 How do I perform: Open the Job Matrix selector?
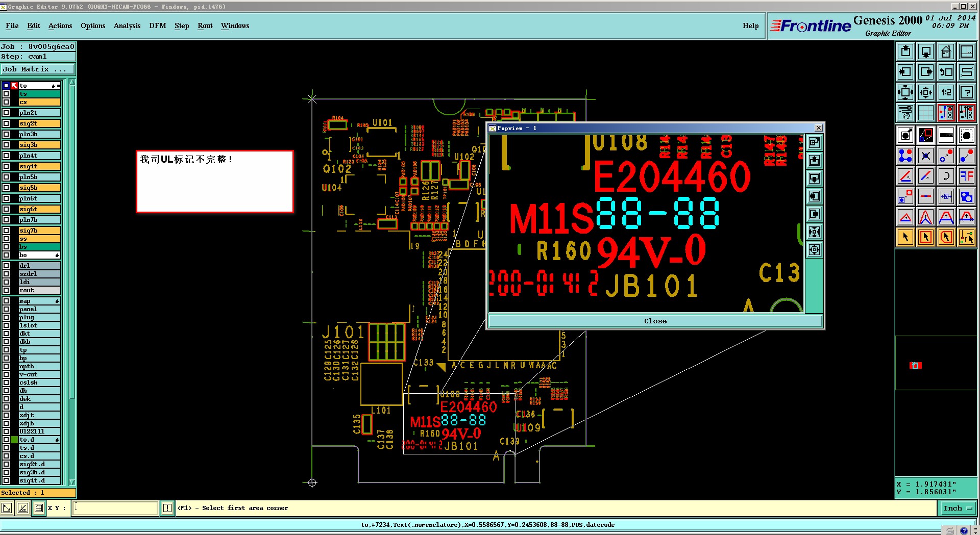[x=38, y=69]
